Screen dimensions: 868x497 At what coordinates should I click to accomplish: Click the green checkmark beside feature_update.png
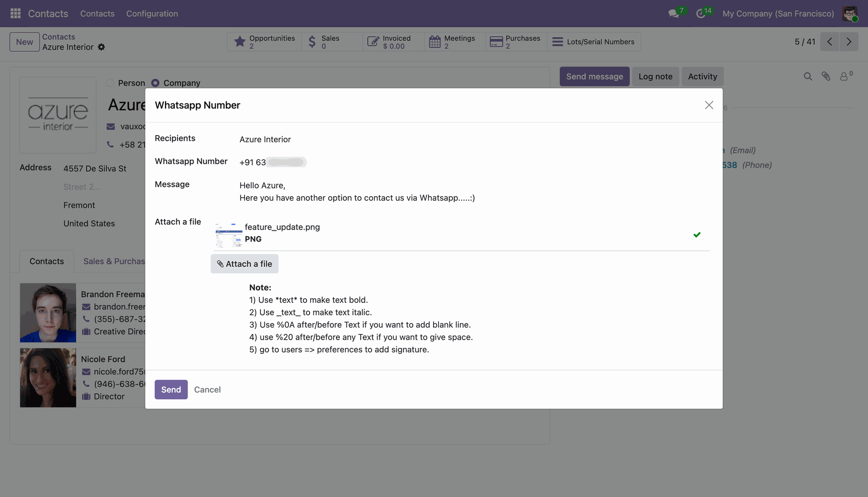point(697,234)
